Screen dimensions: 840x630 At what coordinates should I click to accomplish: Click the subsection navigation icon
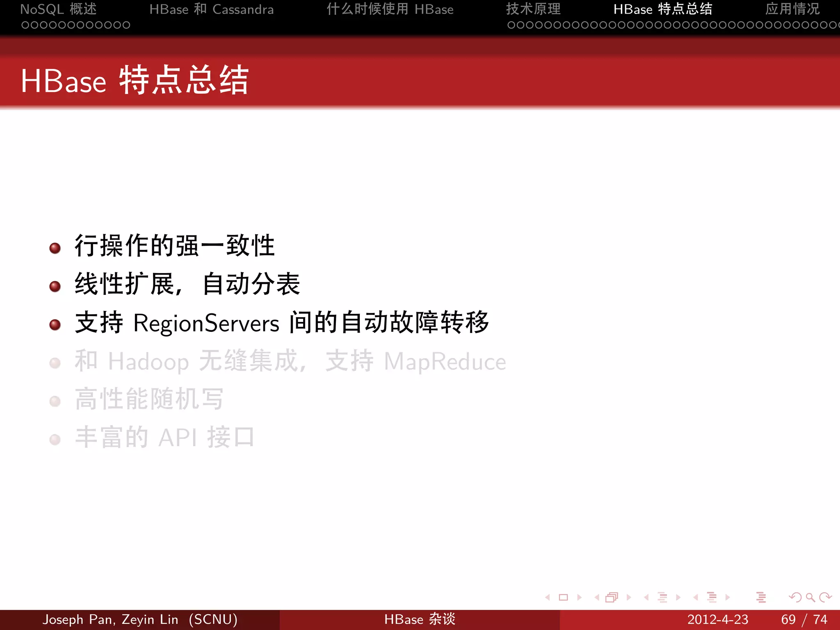[662, 597]
